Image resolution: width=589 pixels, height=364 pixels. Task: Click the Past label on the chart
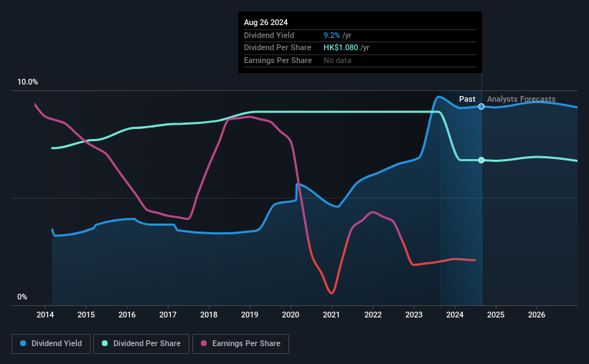click(x=467, y=99)
